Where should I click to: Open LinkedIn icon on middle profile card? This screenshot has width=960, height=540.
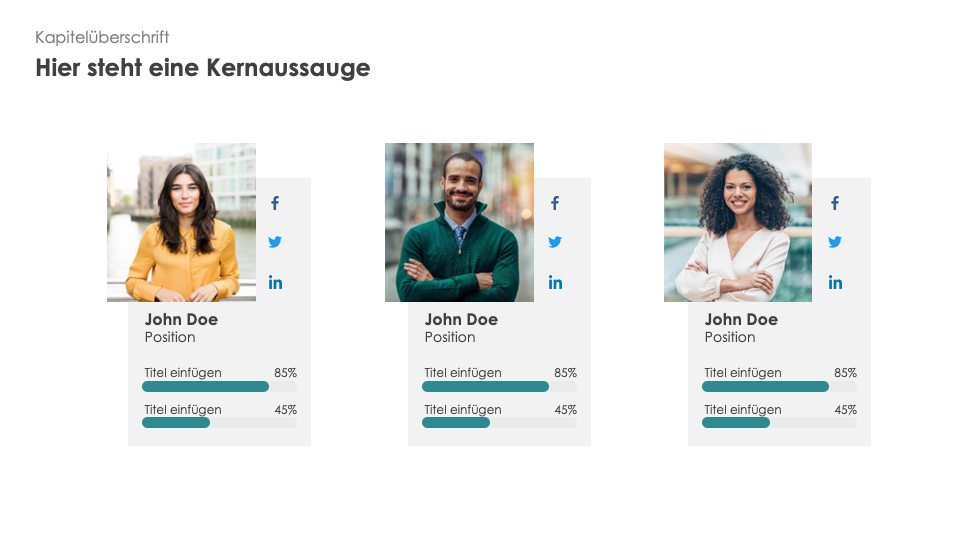tap(555, 283)
